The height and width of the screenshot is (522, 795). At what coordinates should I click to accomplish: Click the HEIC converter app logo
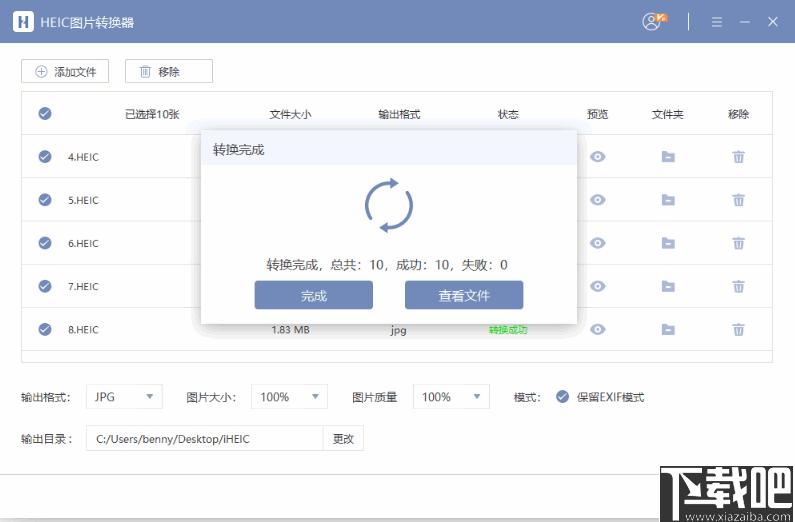click(23, 22)
